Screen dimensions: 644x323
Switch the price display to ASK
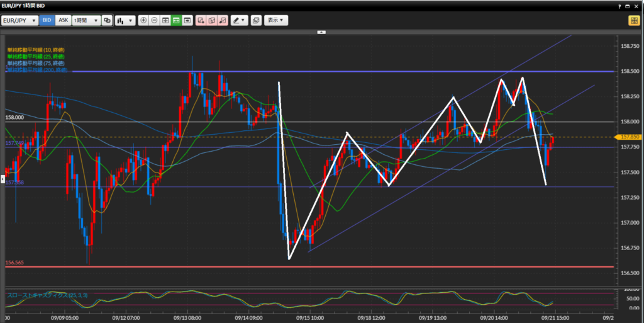(x=63, y=20)
